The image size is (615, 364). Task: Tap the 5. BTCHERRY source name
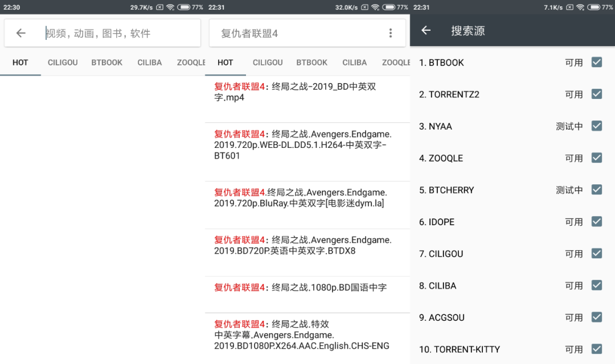pyautogui.click(x=446, y=190)
